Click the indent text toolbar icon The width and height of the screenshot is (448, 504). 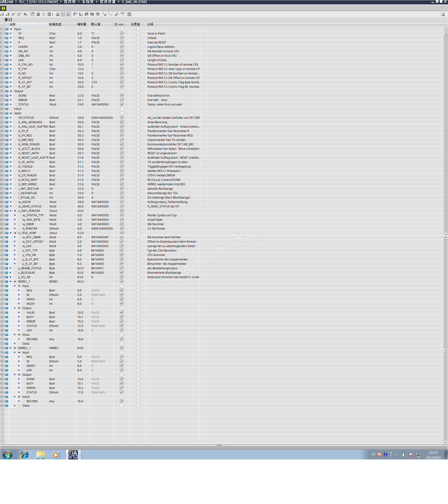point(105,14)
